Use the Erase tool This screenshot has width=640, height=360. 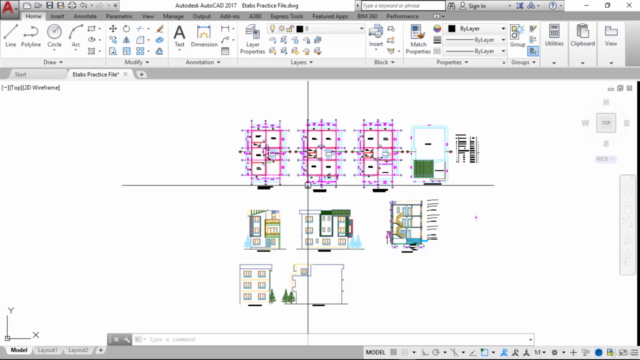[160, 29]
